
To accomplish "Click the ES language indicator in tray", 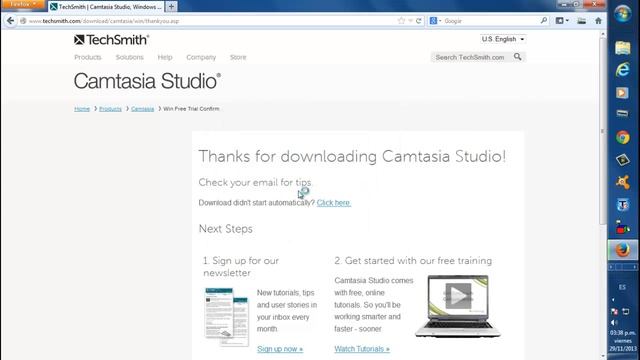I will point(622,287).
